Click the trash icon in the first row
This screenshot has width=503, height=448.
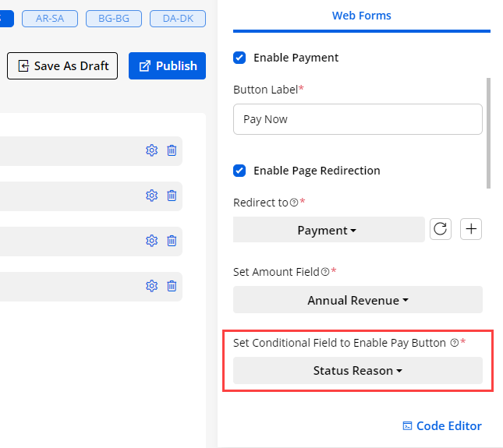[172, 150]
